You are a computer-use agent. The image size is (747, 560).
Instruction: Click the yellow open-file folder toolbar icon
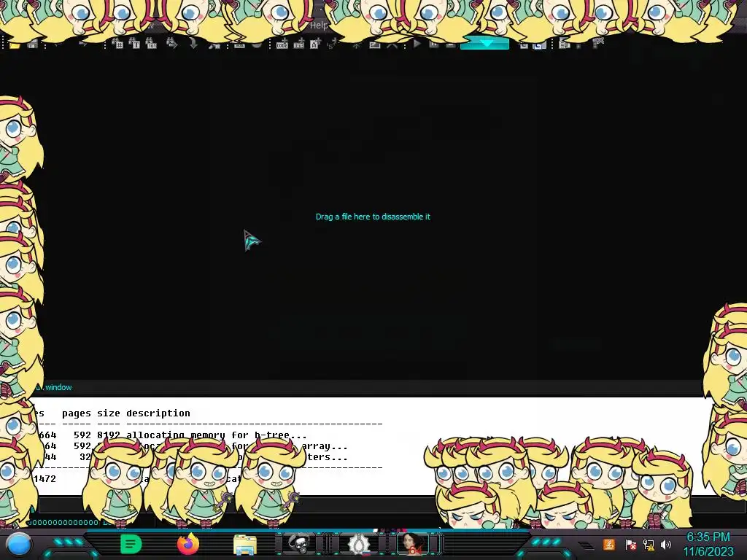click(15, 44)
